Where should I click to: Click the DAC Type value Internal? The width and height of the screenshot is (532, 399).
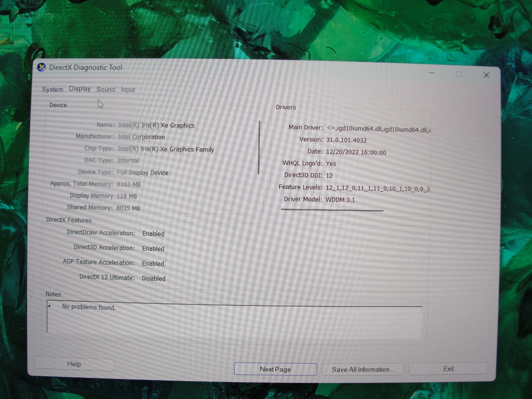128,161
